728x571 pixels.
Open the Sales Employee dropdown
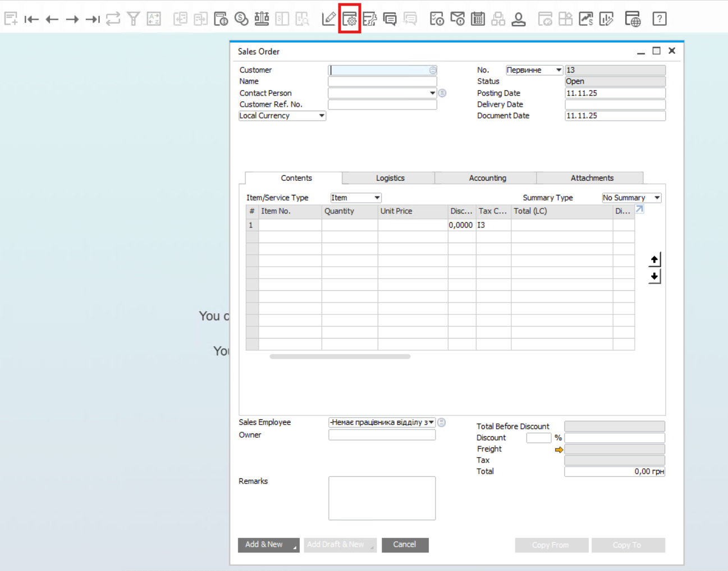click(431, 422)
